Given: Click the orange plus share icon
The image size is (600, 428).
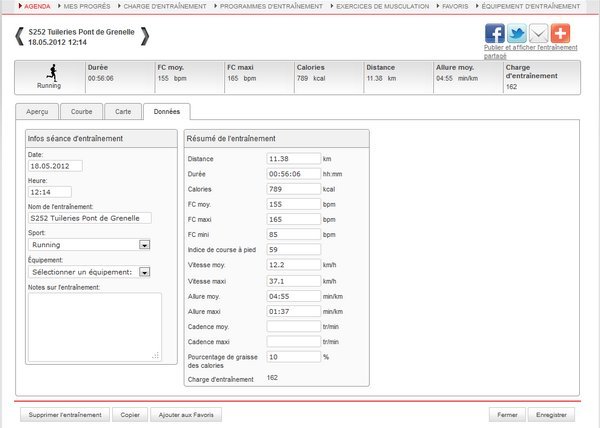Looking at the screenshot, I should coord(563,33).
